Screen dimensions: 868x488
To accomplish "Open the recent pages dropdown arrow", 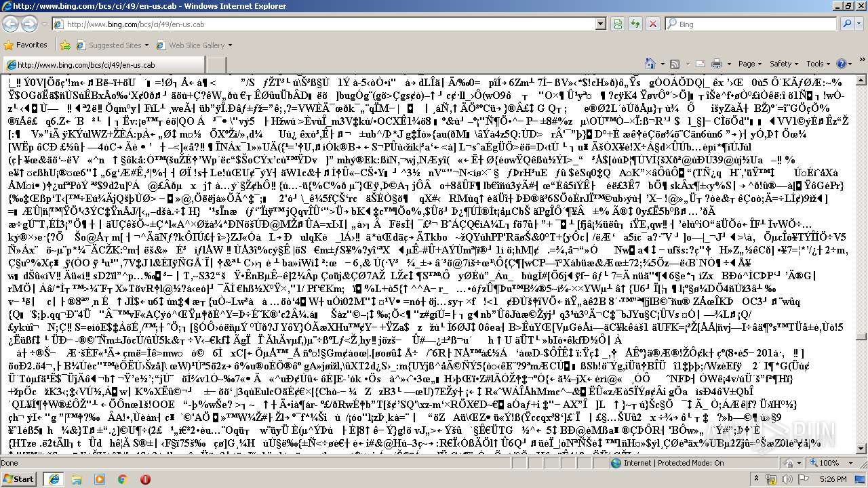I will point(43,24).
